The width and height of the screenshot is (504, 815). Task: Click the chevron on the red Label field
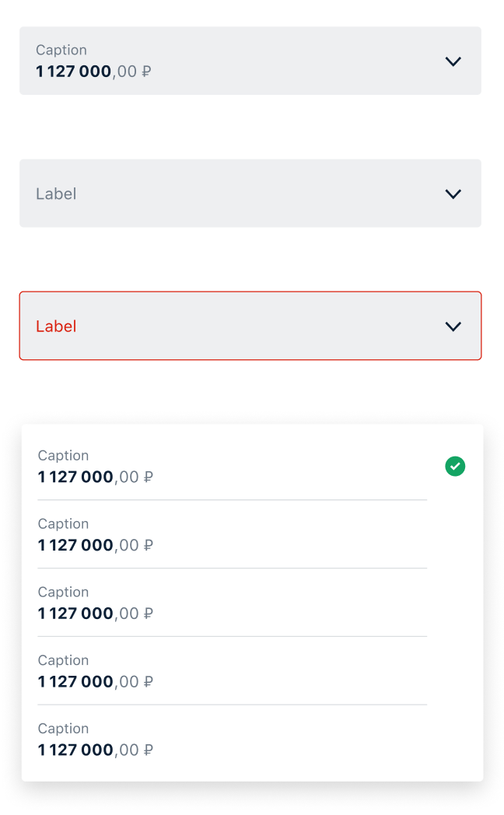click(x=453, y=326)
